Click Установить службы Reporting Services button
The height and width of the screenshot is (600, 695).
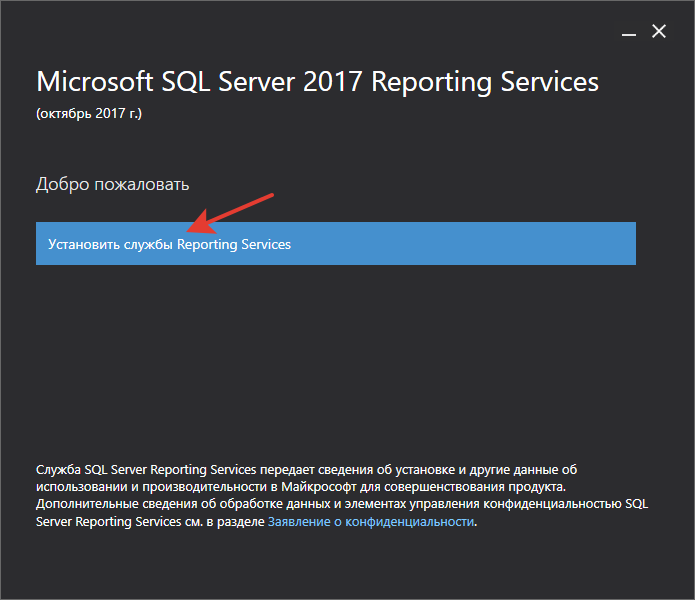(336, 244)
